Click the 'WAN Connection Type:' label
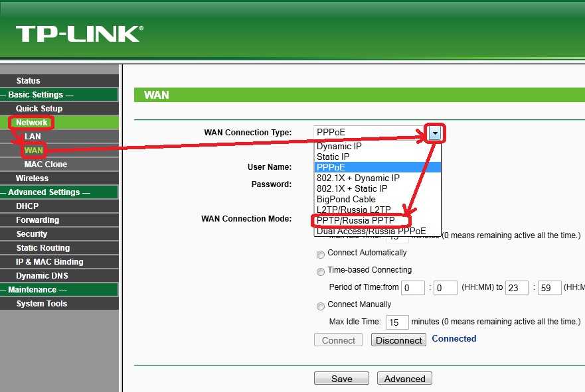Viewport: 585px width, 392px height. click(248, 133)
